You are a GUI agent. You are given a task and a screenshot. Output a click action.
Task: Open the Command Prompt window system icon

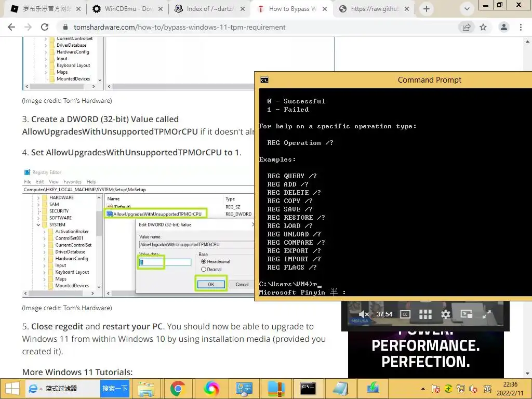pyautogui.click(x=264, y=80)
